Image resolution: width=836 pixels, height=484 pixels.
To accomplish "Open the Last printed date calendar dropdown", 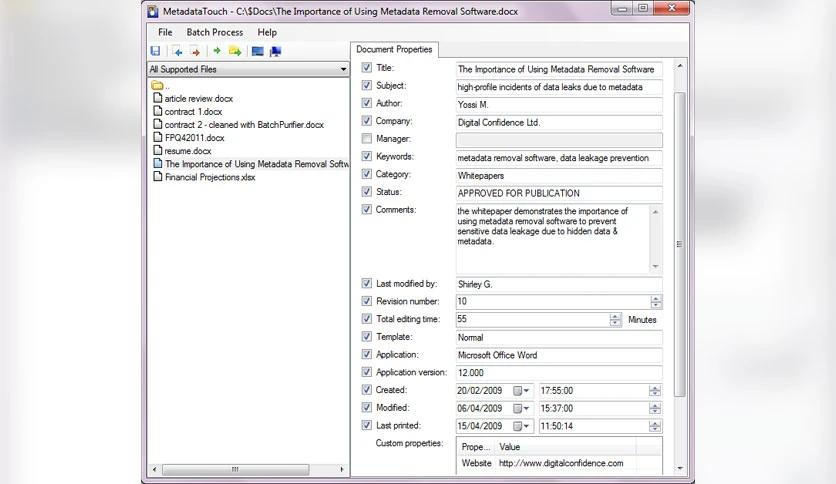I will (521, 426).
